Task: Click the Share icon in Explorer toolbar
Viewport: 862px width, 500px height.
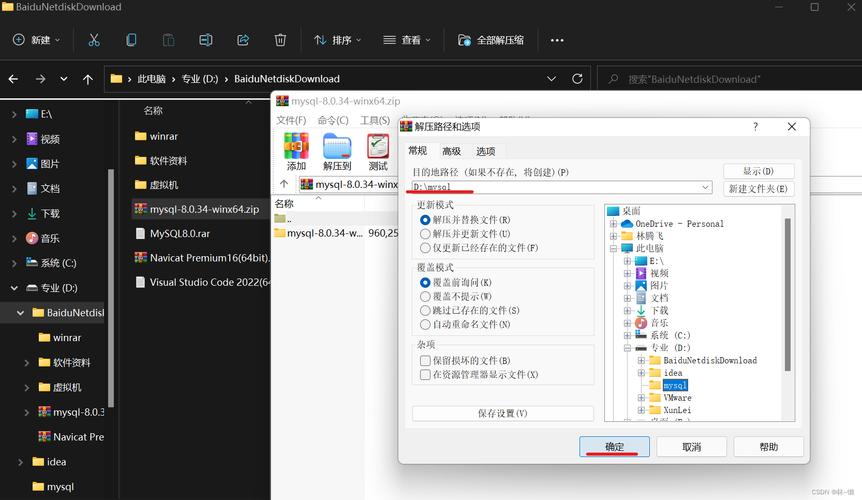Action: click(x=243, y=40)
